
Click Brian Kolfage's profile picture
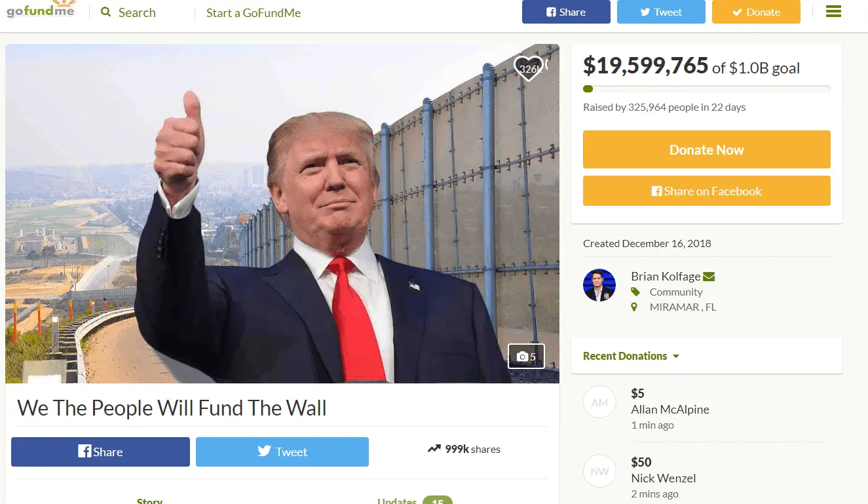coord(599,285)
